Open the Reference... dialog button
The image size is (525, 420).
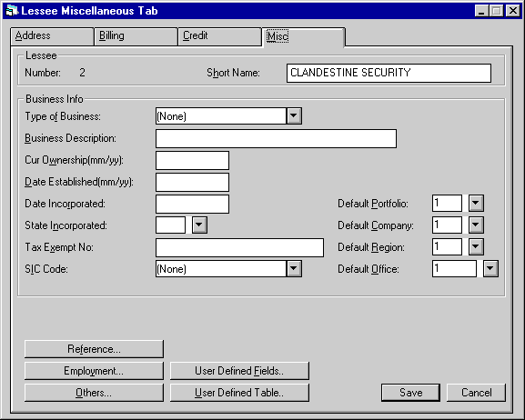[94, 349]
